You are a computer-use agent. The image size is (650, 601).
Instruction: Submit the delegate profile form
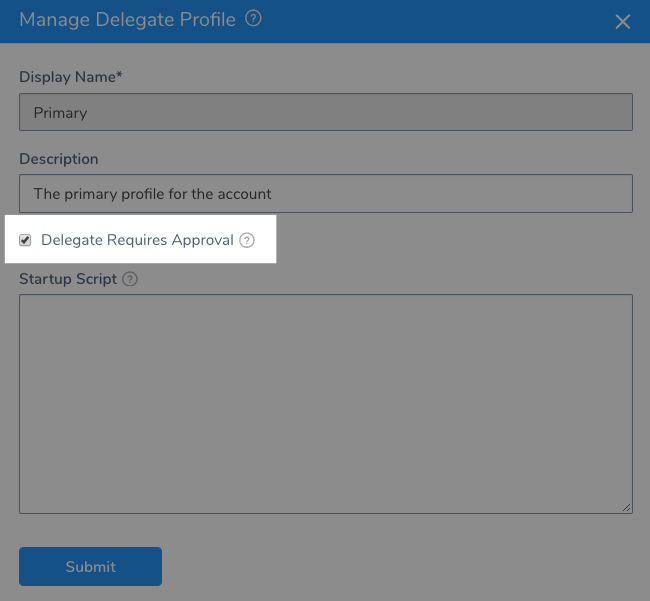point(90,566)
